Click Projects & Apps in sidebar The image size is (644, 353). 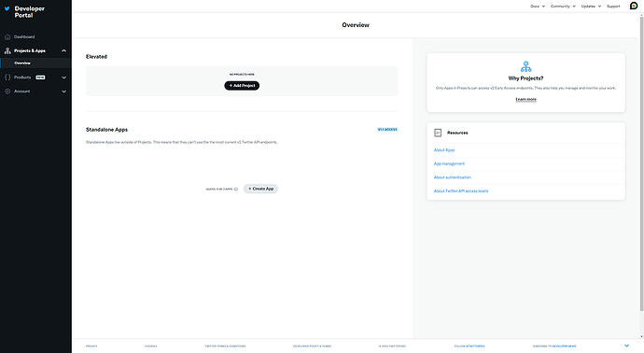[30, 51]
